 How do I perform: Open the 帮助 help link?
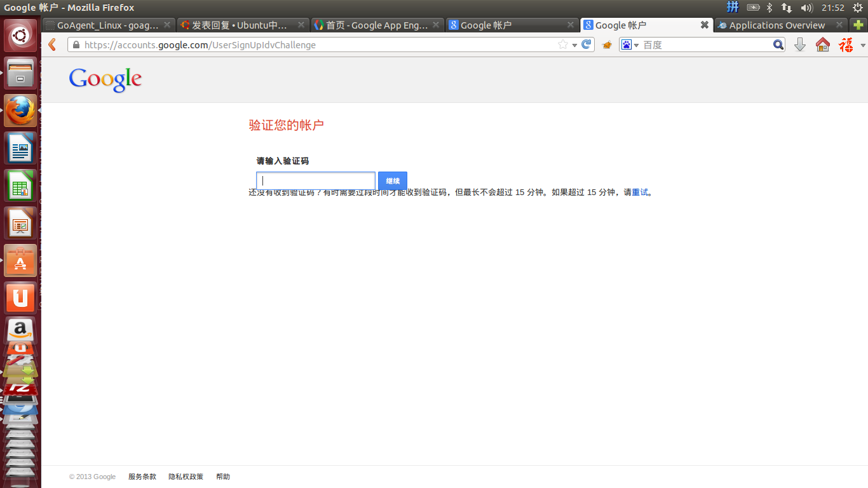coord(223,477)
